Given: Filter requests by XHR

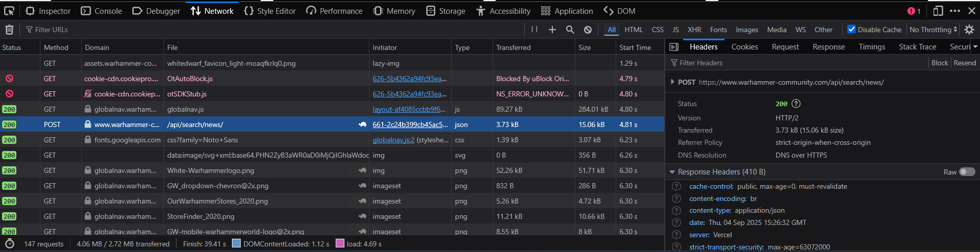Looking at the screenshot, I should point(694,30).
